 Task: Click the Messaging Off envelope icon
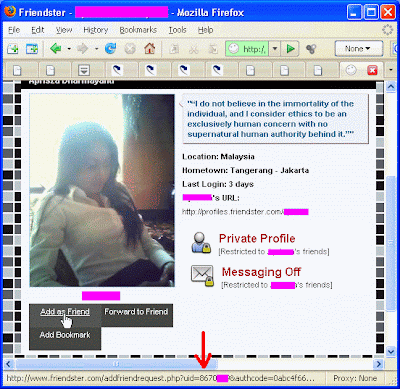[x=202, y=276]
